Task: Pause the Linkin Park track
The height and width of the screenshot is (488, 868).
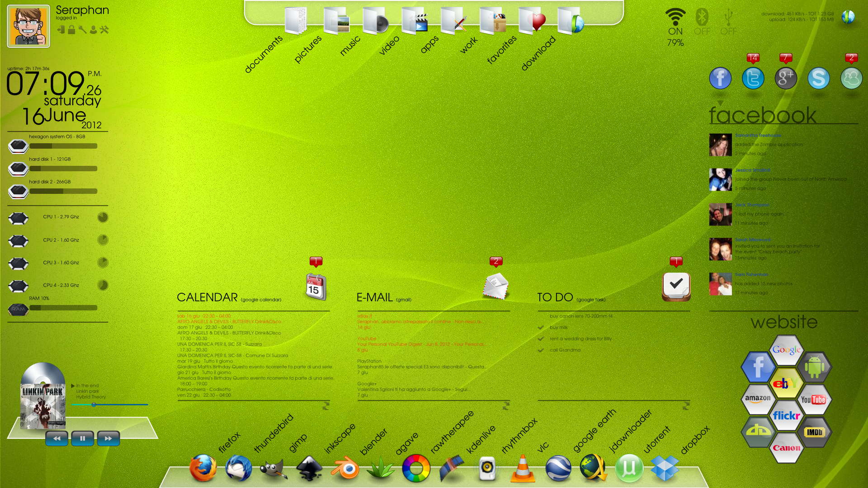Action: coord(82,438)
